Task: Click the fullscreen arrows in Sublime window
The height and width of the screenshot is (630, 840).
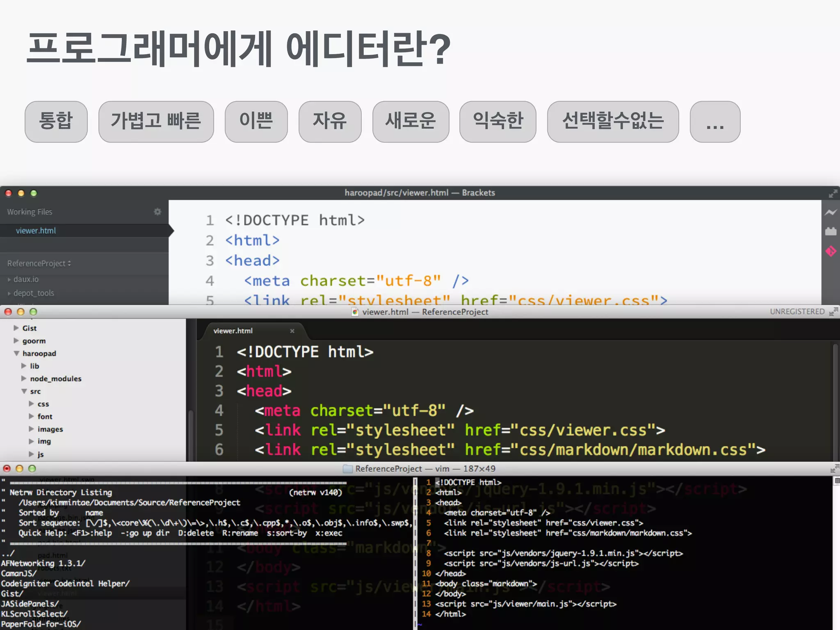Action: [833, 312]
